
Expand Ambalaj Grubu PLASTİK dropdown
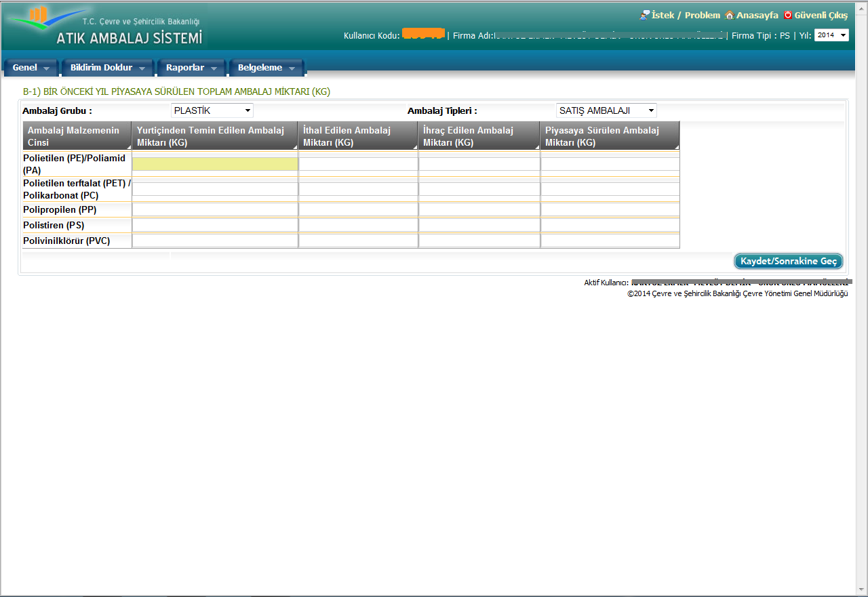click(x=212, y=110)
